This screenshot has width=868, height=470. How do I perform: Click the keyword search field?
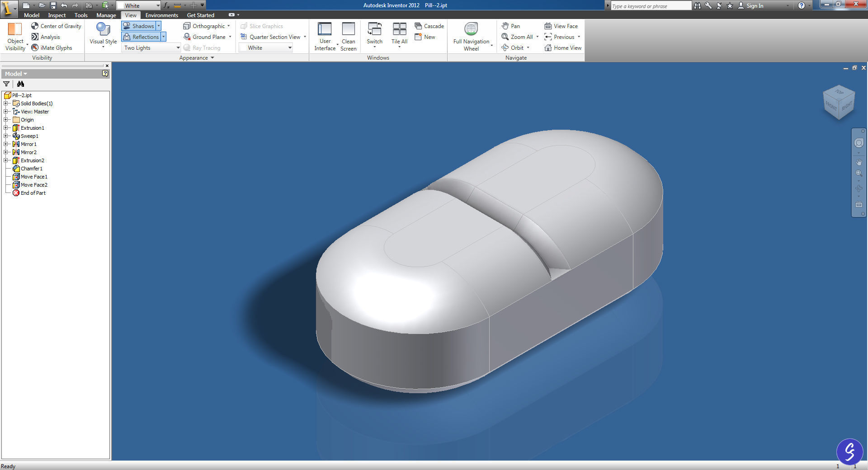[x=651, y=6]
